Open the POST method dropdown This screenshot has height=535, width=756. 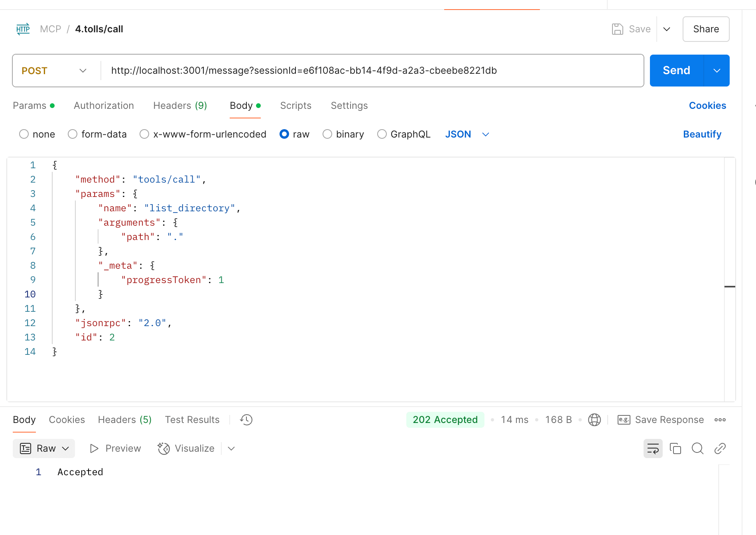click(54, 71)
